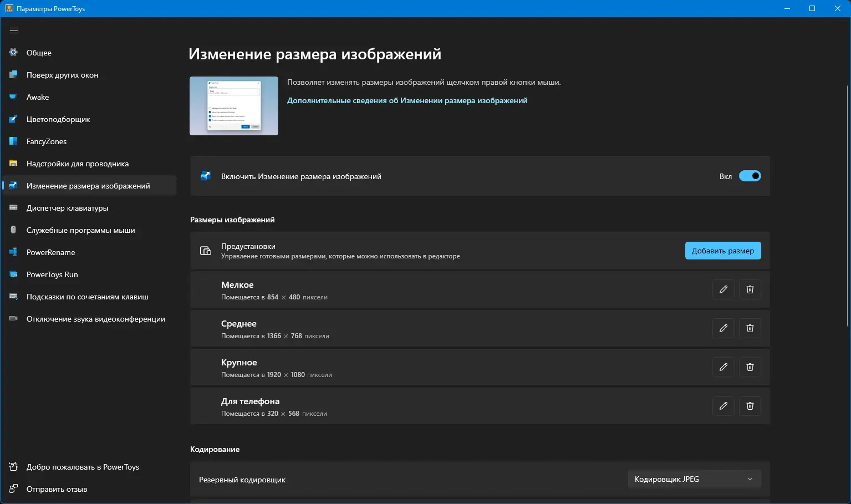Delete the Для телефона preset
This screenshot has height=504, width=851.
coord(750,406)
